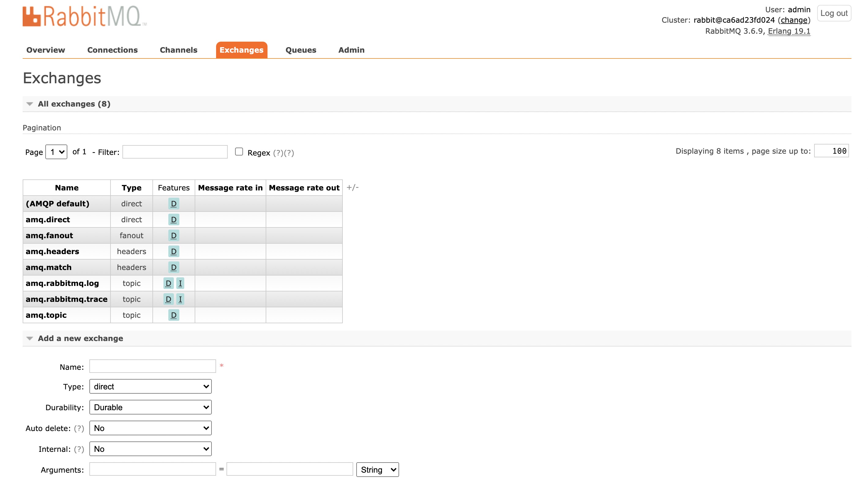This screenshot has width=868, height=480.
Task: Click the D badge in amq.rabbitmq.log row
Action: tap(168, 283)
